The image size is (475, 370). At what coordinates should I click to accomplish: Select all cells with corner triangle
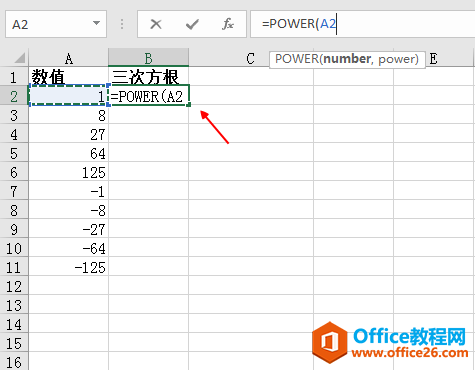click(19, 58)
